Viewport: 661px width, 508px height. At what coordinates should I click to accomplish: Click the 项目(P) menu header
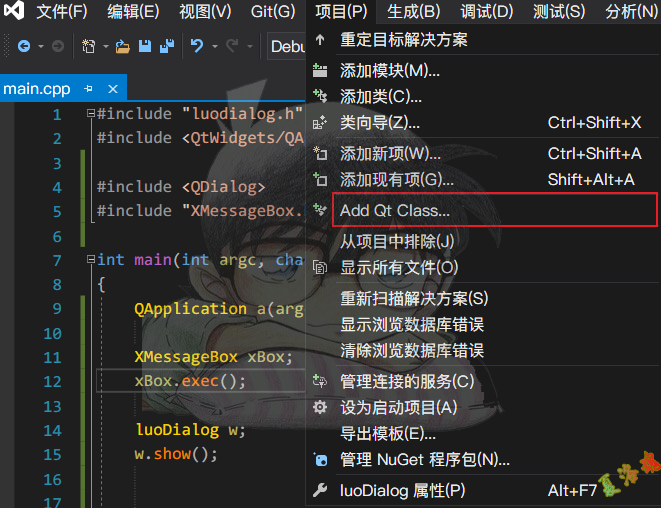(x=341, y=11)
